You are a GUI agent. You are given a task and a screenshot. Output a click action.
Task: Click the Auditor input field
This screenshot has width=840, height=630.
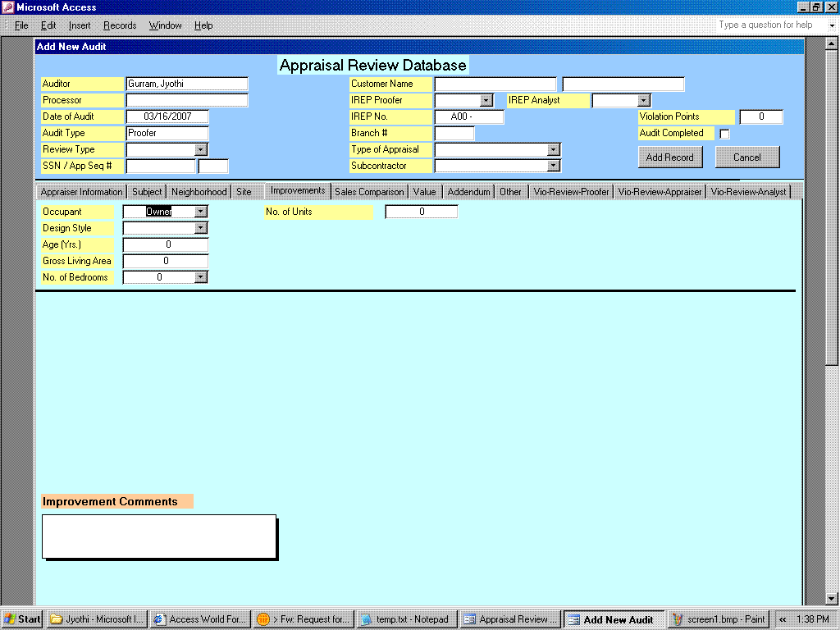pos(187,84)
